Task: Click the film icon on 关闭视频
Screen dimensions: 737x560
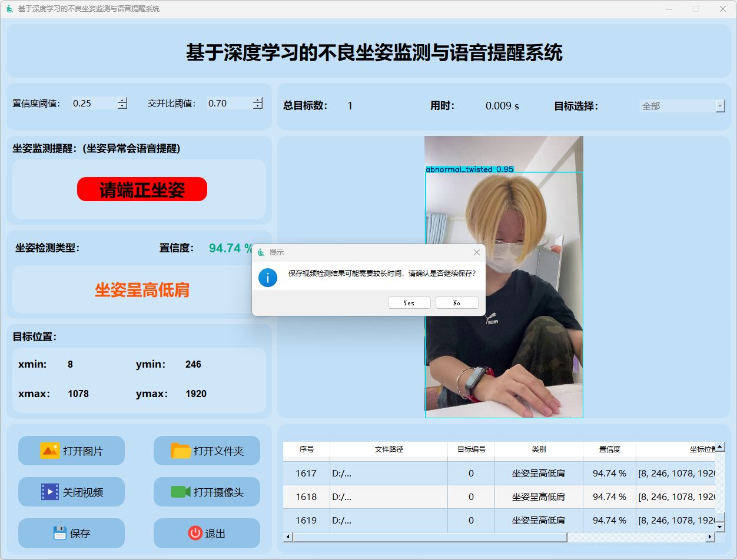Action: click(50, 492)
